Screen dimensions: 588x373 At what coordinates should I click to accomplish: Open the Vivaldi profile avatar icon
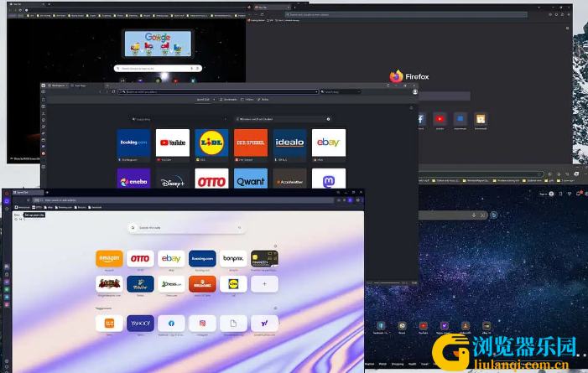(414, 92)
